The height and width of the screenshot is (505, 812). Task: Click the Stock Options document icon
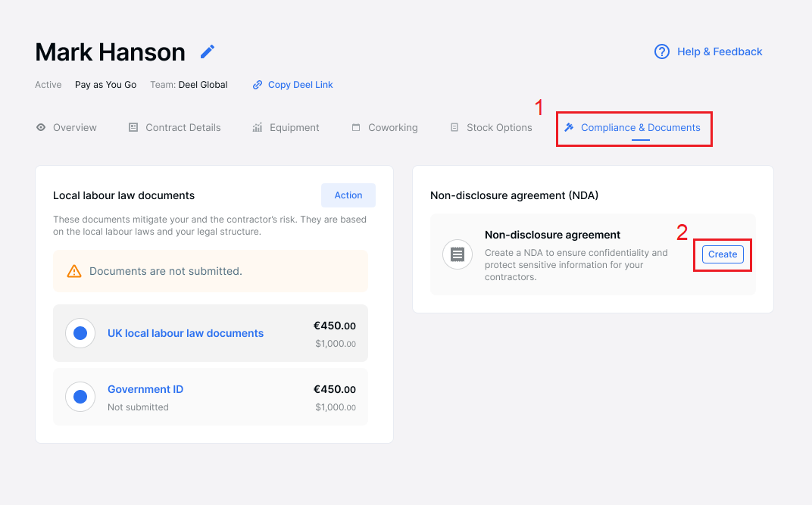tap(454, 127)
